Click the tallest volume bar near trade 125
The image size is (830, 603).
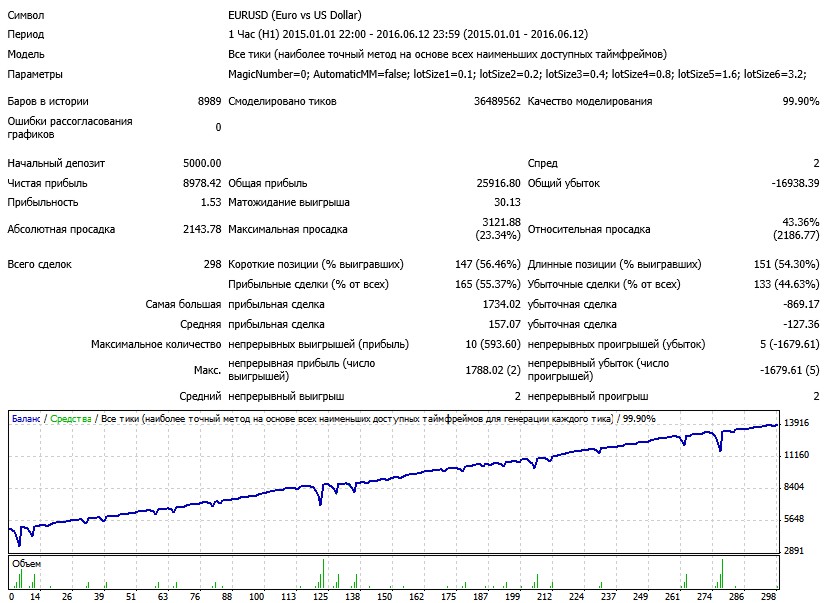[x=323, y=573]
